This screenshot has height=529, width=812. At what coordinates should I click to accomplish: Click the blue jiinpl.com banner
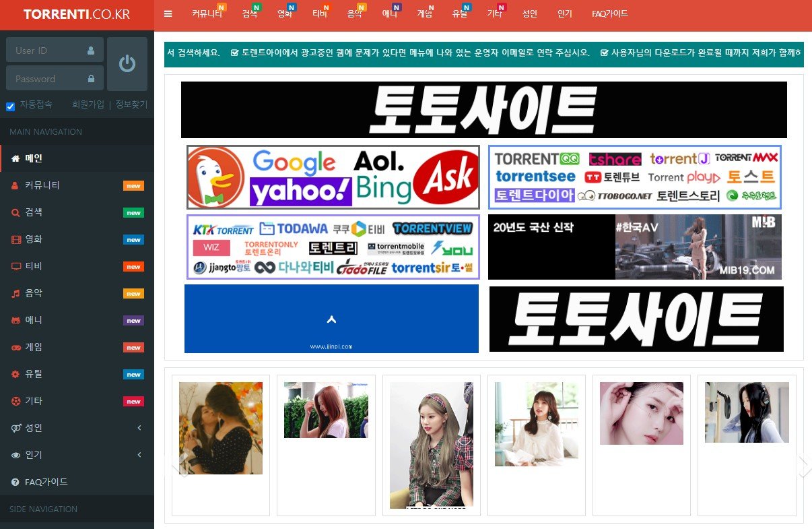coord(331,319)
